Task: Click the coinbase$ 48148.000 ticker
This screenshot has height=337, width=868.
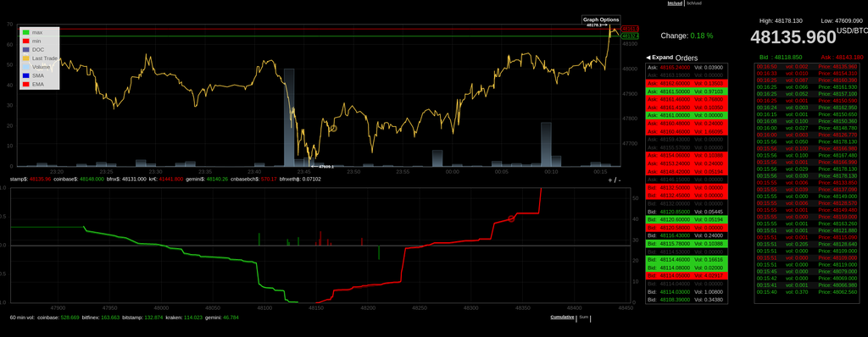Action: (79, 180)
